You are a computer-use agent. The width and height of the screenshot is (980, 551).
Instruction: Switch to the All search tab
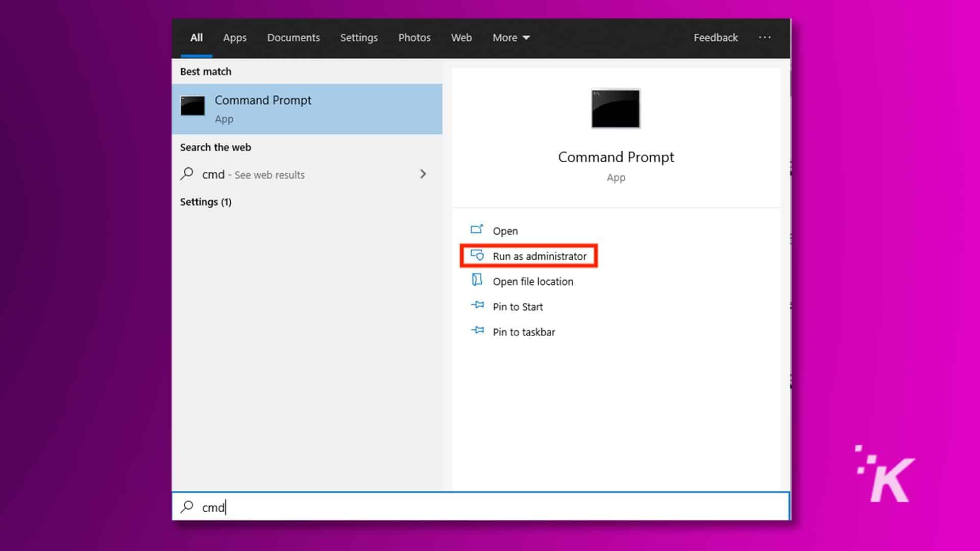196,38
